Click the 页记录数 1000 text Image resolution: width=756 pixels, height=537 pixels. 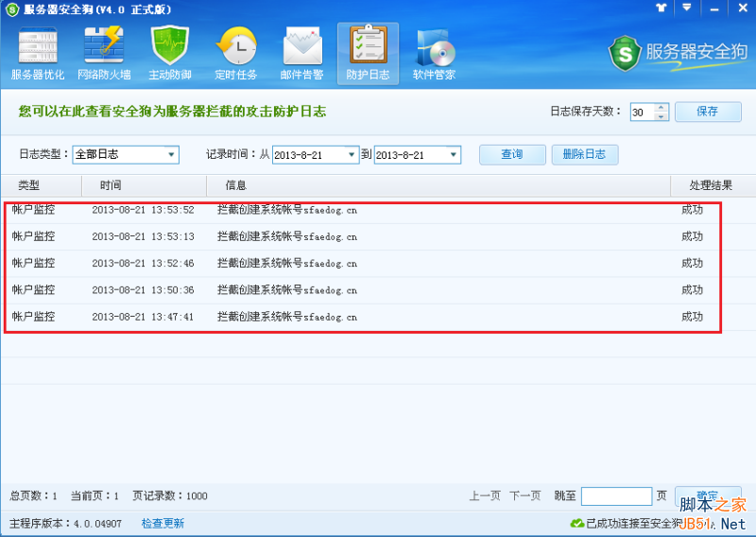[170, 496]
